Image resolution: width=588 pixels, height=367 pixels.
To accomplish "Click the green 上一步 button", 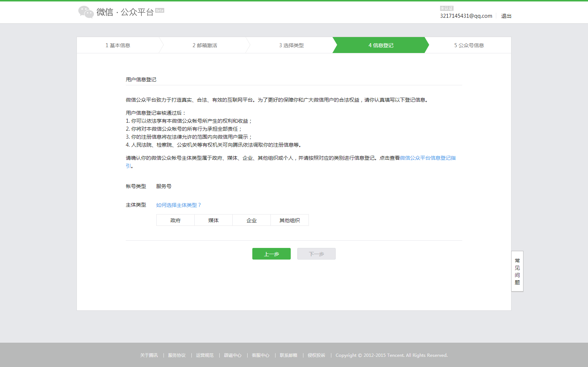I will [x=272, y=254].
